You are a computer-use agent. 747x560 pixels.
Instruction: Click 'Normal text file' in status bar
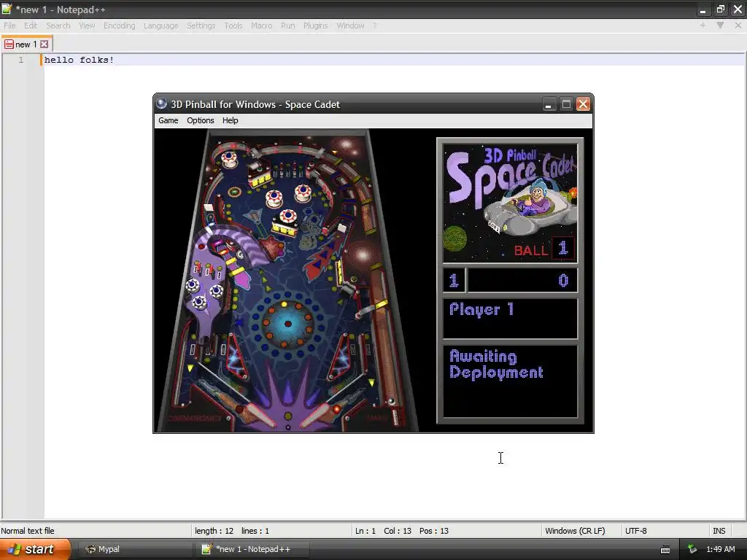coord(28,531)
